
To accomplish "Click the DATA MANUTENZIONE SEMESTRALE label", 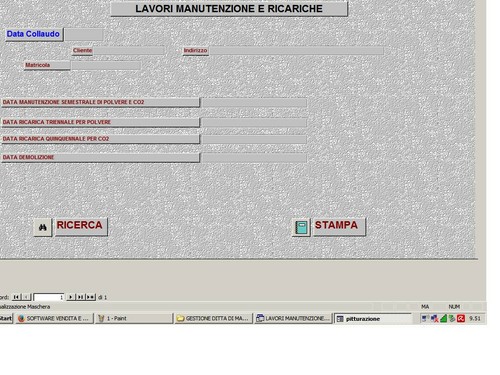I will tap(100, 102).
